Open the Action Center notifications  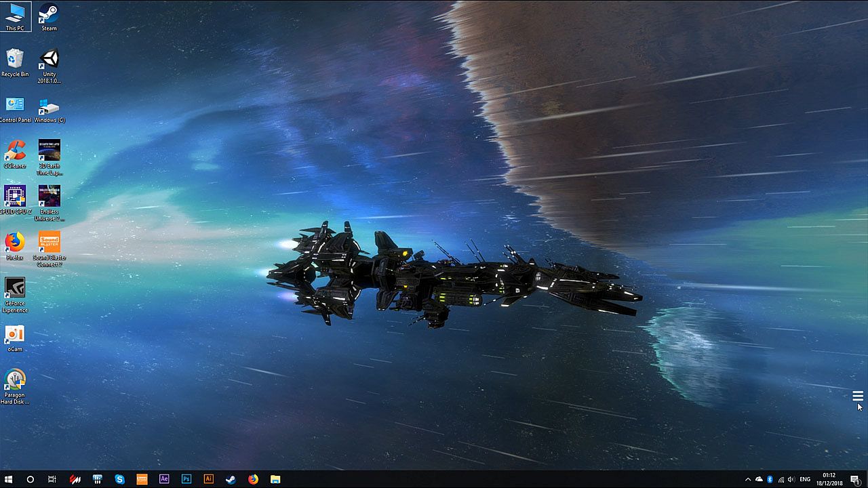coord(855,479)
